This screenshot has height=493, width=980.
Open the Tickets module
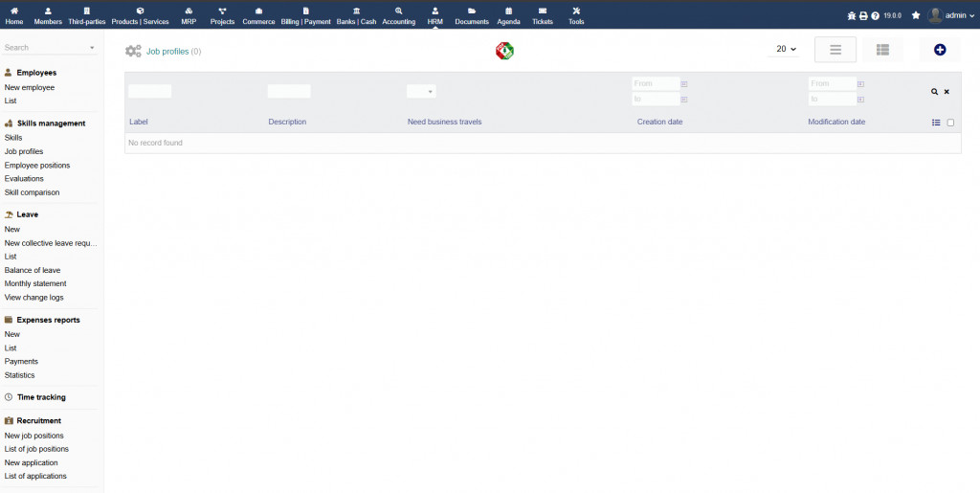pos(543,15)
